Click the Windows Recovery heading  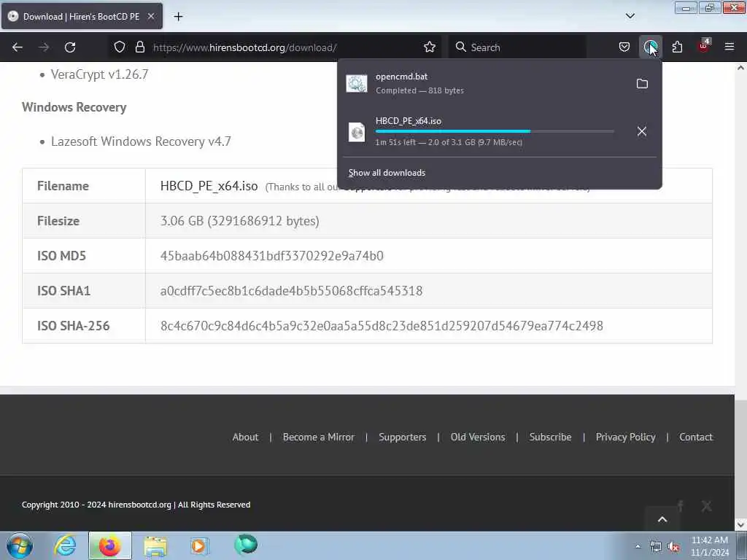(x=74, y=107)
